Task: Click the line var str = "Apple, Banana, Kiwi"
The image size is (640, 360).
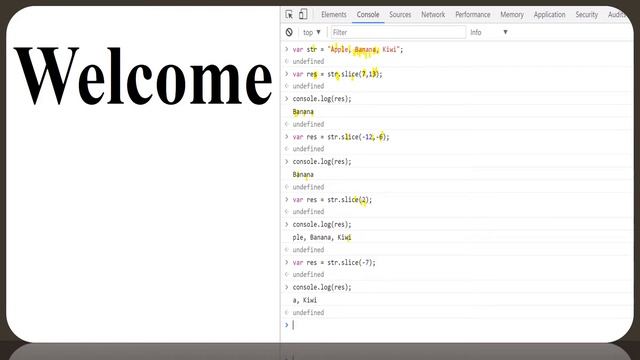Action: point(348,49)
